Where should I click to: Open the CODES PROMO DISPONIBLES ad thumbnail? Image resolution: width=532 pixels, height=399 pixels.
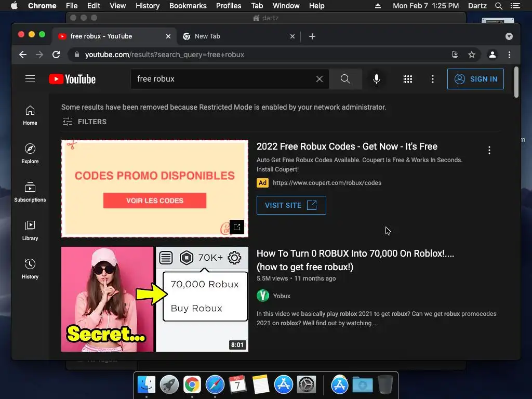point(155,189)
